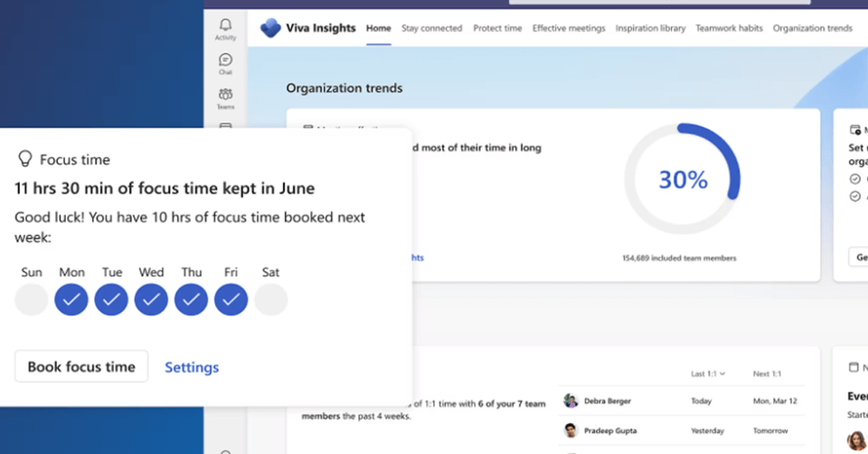The image size is (868, 454).
Task: Click the Book focus time button
Action: click(81, 366)
